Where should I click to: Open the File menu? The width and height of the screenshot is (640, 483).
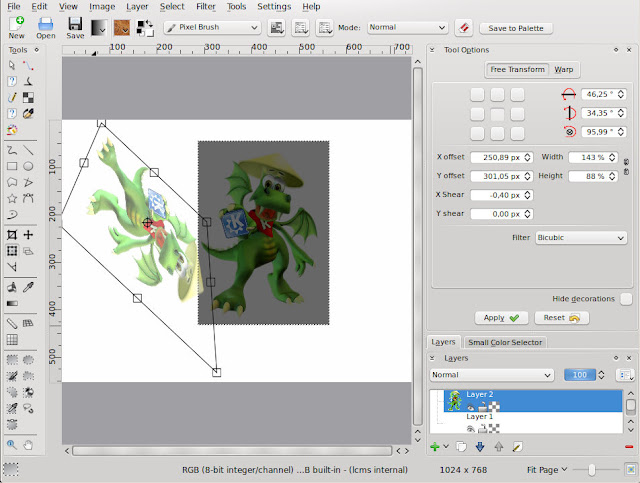(x=14, y=7)
